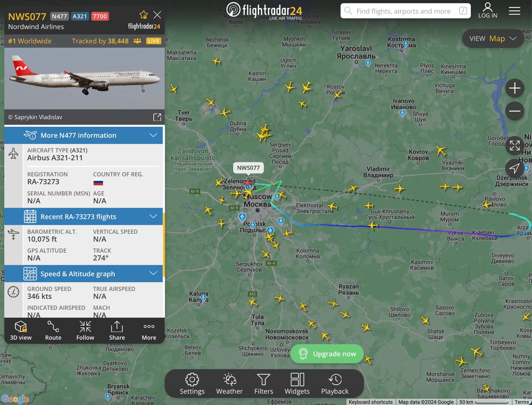The height and width of the screenshot is (405, 532).
Task: Open the Playback tab
Action: [335, 384]
